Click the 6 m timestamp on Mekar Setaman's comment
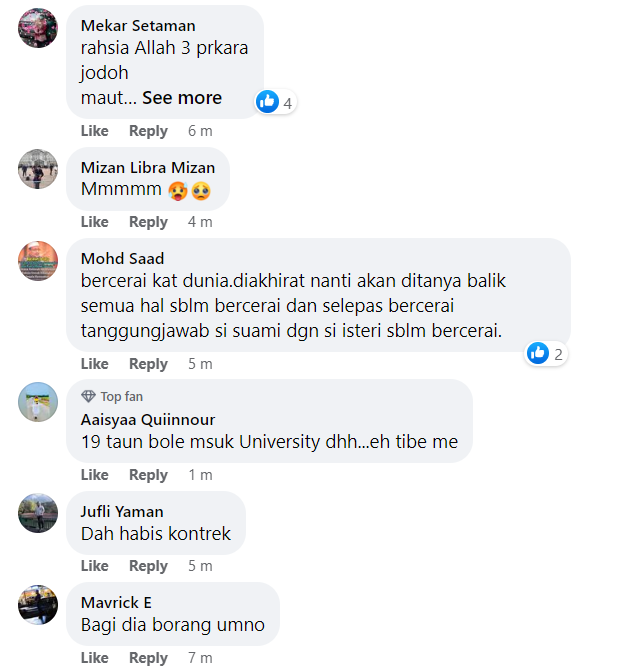This screenshot has width=621, height=669. pyautogui.click(x=200, y=131)
